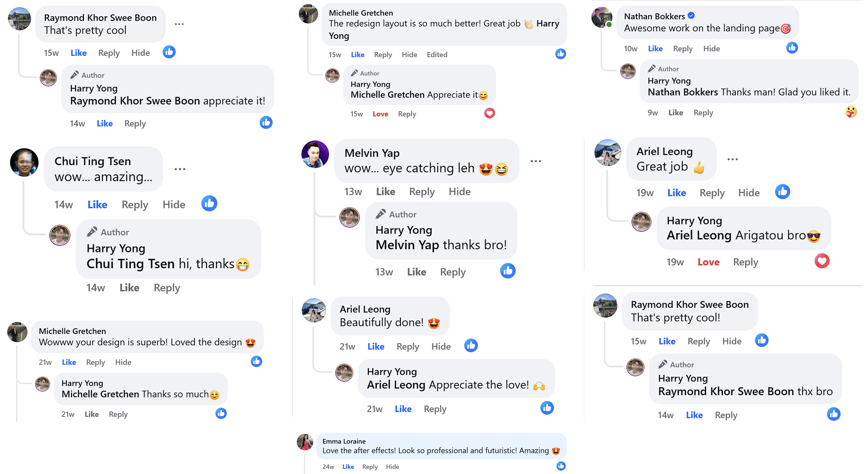Click the thumbs-up reaction on Emma Loraine's comment
This screenshot has width=868, height=474.
(561, 466)
